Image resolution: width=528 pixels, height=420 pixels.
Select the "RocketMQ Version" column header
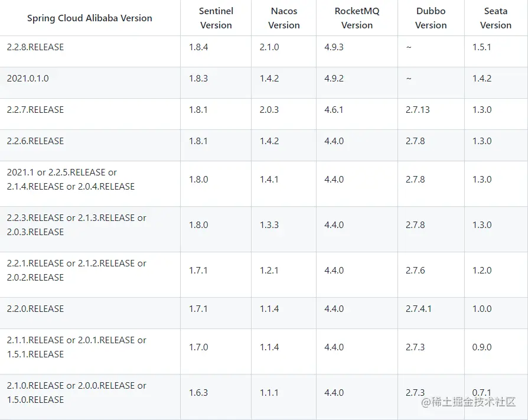point(357,18)
